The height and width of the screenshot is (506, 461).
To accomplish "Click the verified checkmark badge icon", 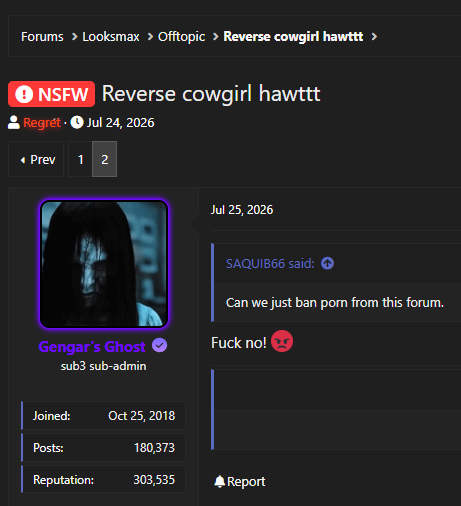I will [160, 345].
